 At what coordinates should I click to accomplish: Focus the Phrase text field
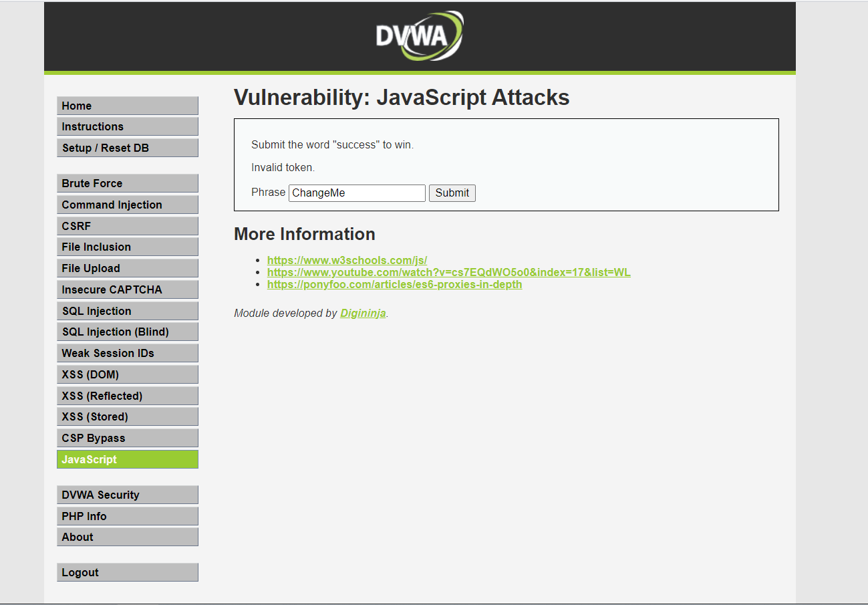coord(357,193)
